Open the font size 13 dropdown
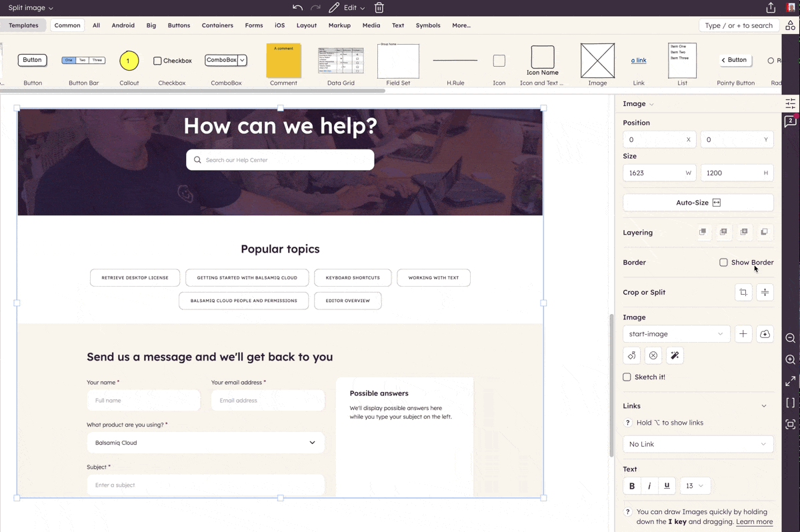Viewport: 800px width, 532px height. pyautogui.click(x=694, y=486)
